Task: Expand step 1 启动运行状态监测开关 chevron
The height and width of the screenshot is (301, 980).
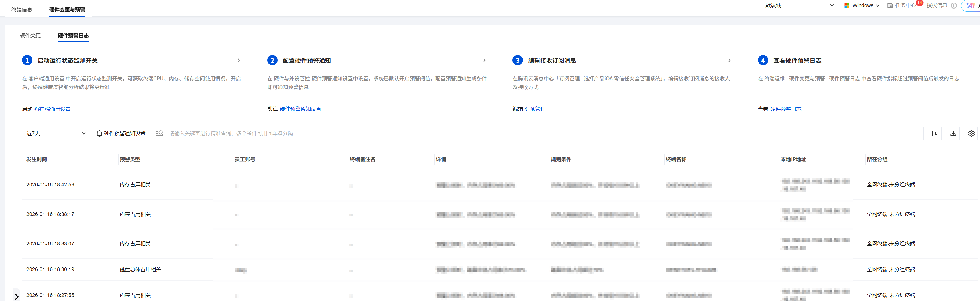Action: (x=239, y=60)
